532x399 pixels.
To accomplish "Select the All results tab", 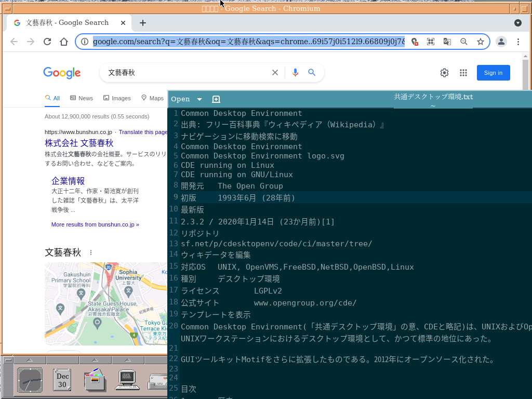I will tap(52, 98).
